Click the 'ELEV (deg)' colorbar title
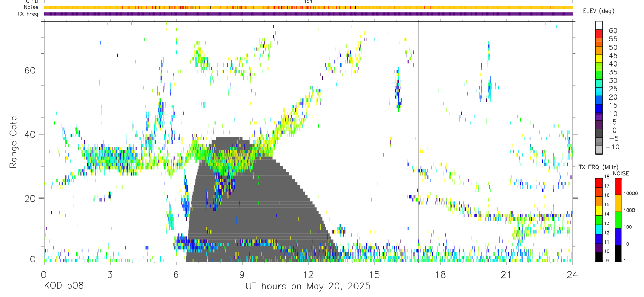The height and width of the screenshot is (297, 644). coord(599,11)
